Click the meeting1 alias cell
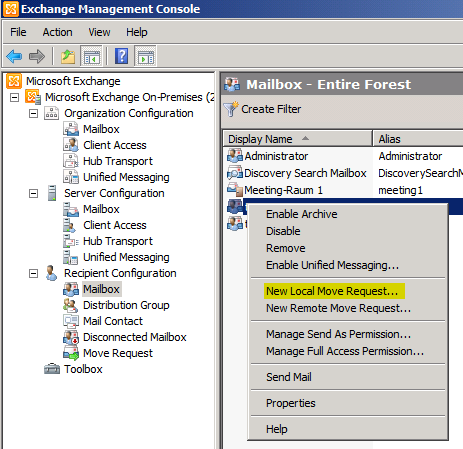The width and height of the screenshot is (463, 449). point(400,190)
